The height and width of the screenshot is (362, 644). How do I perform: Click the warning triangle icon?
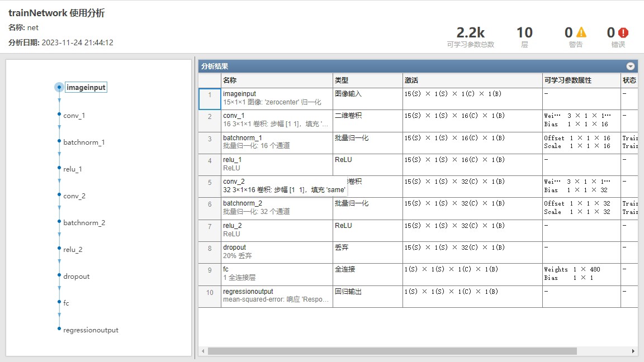tap(581, 32)
